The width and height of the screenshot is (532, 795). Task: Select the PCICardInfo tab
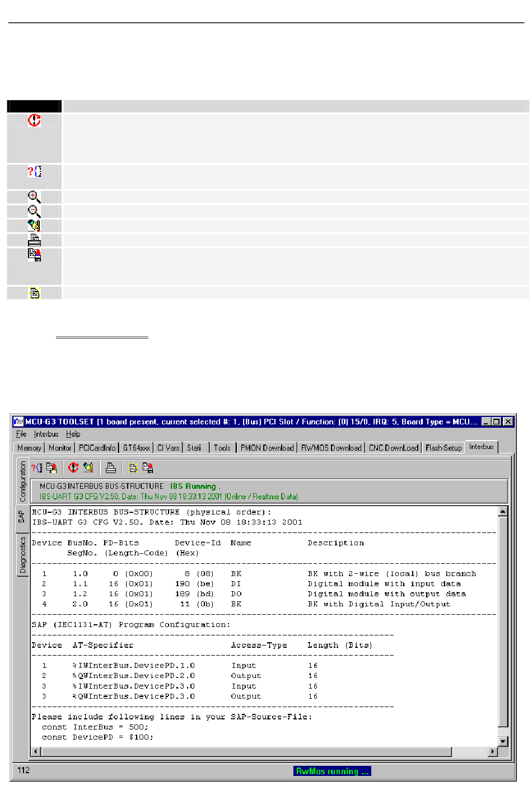pyautogui.click(x=97, y=448)
